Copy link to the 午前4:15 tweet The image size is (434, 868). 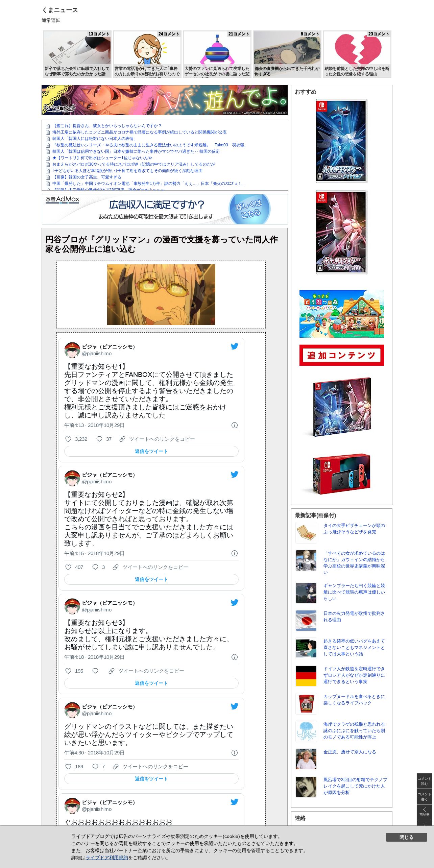pos(150,567)
